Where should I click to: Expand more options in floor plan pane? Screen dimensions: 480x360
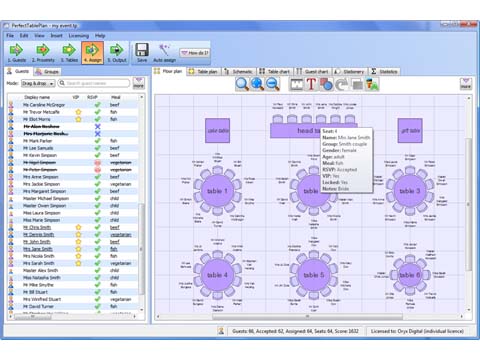click(x=466, y=84)
